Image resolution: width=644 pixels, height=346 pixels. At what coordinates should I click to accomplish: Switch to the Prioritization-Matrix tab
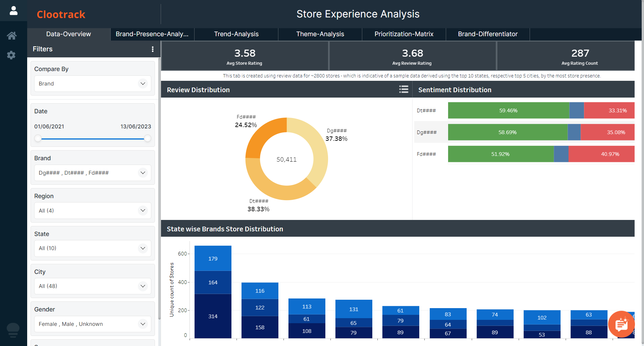(x=404, y=34)
